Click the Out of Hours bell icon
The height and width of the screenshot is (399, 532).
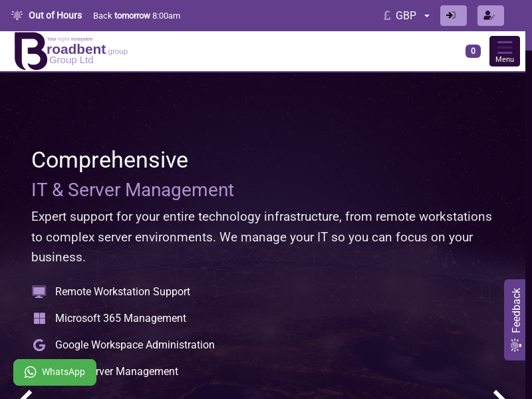[17, 15]
